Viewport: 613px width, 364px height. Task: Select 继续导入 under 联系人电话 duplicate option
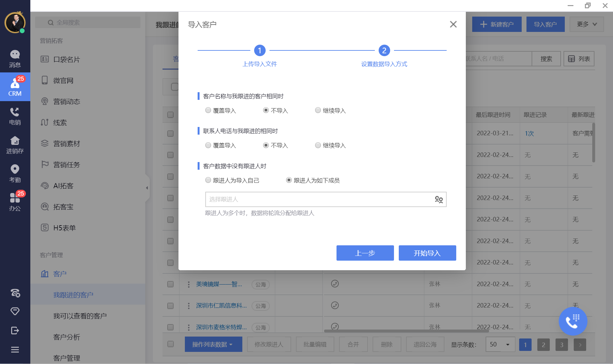(318, 145)
